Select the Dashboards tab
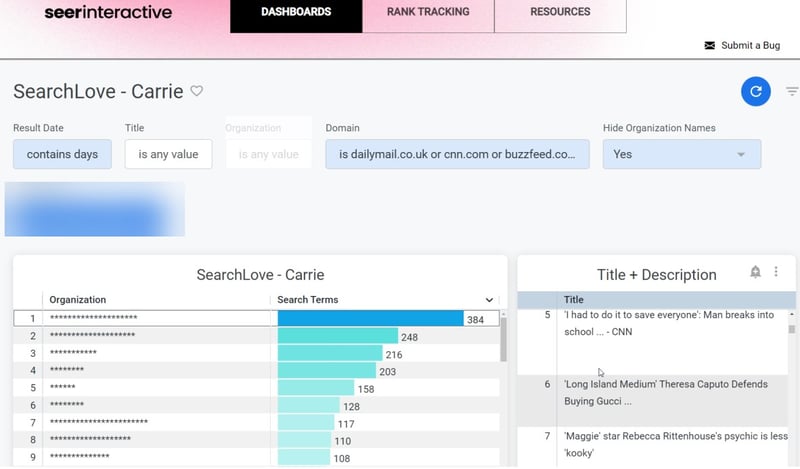Viewport: 800px width, 469px height. pyautogui.click(x=296, y=13)
